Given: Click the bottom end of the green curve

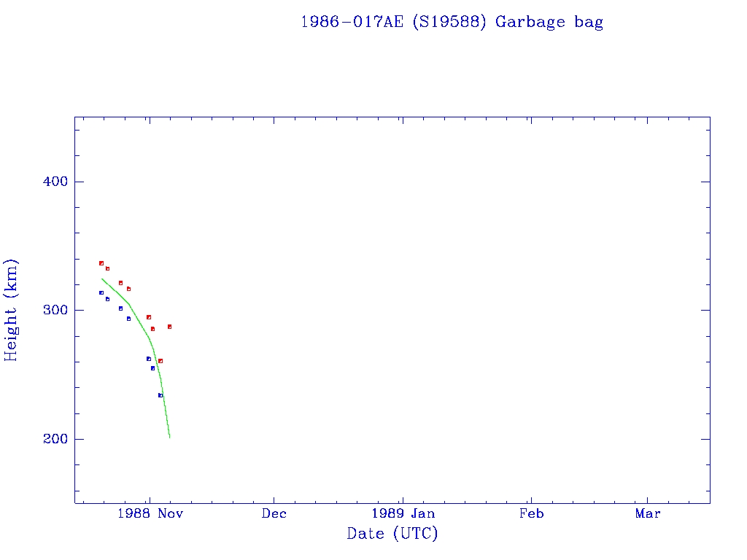Looking at the screenshot, I should coord(169,437).
